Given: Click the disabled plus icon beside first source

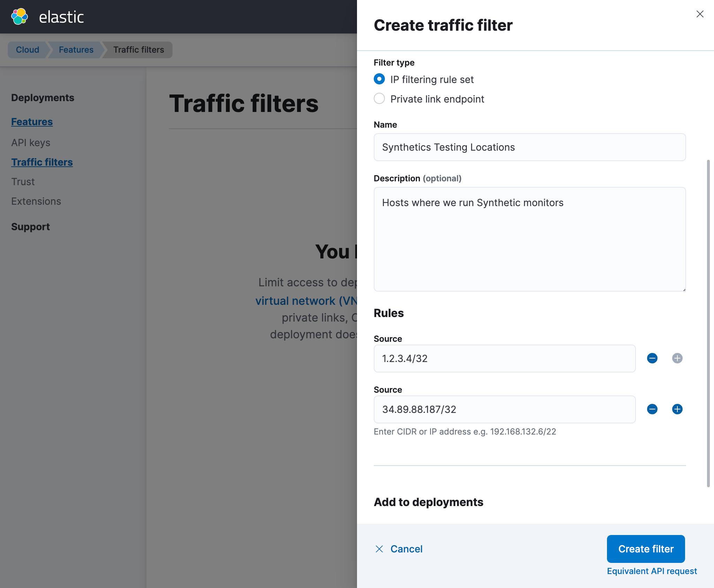Looking at the screenshot, I should click(x=677, y=358).
